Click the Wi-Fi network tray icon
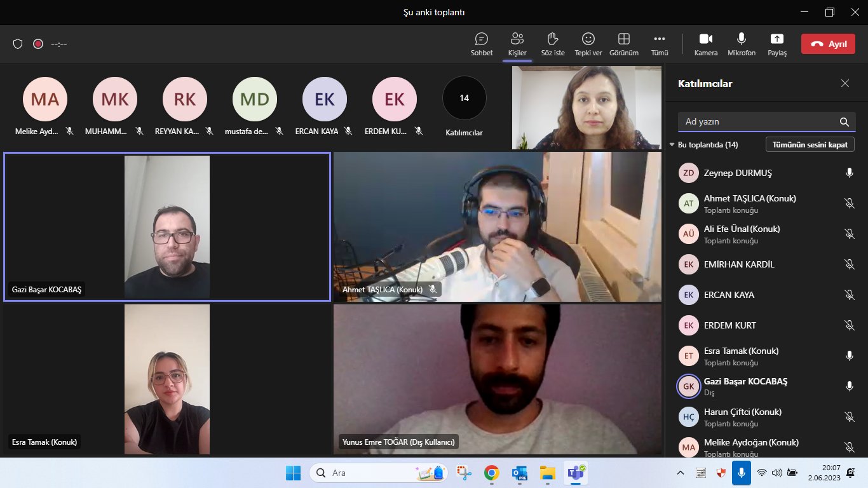This screenshot has width=868, height=488. (x=762, y=473)
